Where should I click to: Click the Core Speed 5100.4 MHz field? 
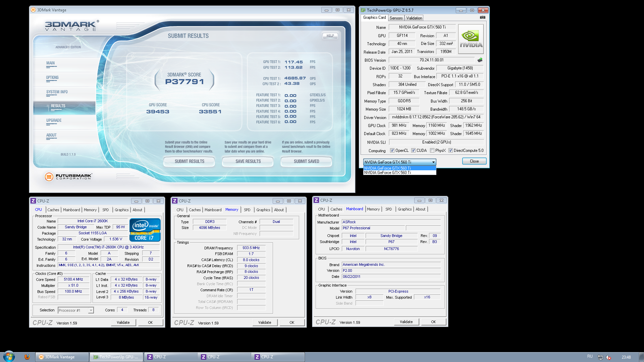coord(73,280)
